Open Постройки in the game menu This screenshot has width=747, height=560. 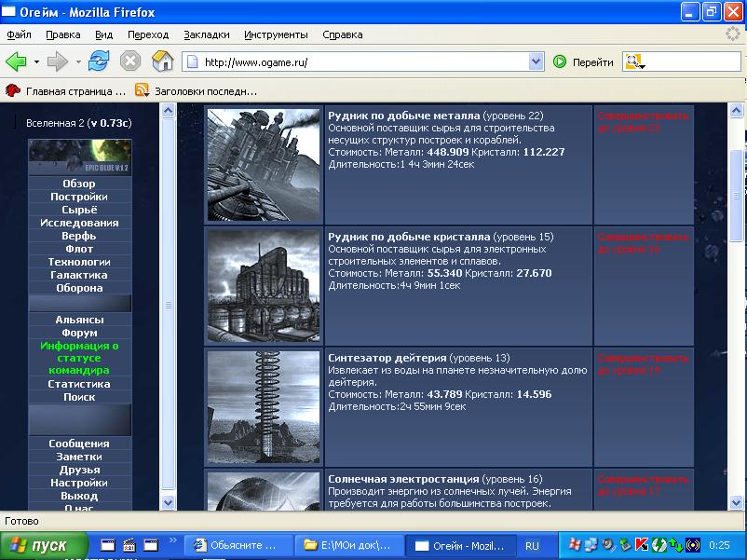tap(79, 197)
